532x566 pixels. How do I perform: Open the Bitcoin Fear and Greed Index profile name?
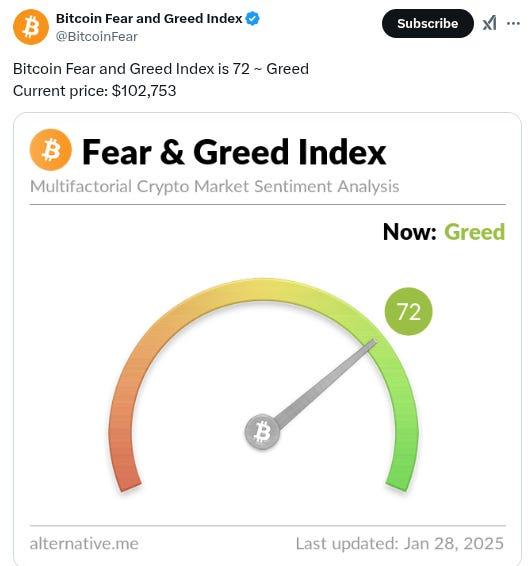(x=149, y=18)
